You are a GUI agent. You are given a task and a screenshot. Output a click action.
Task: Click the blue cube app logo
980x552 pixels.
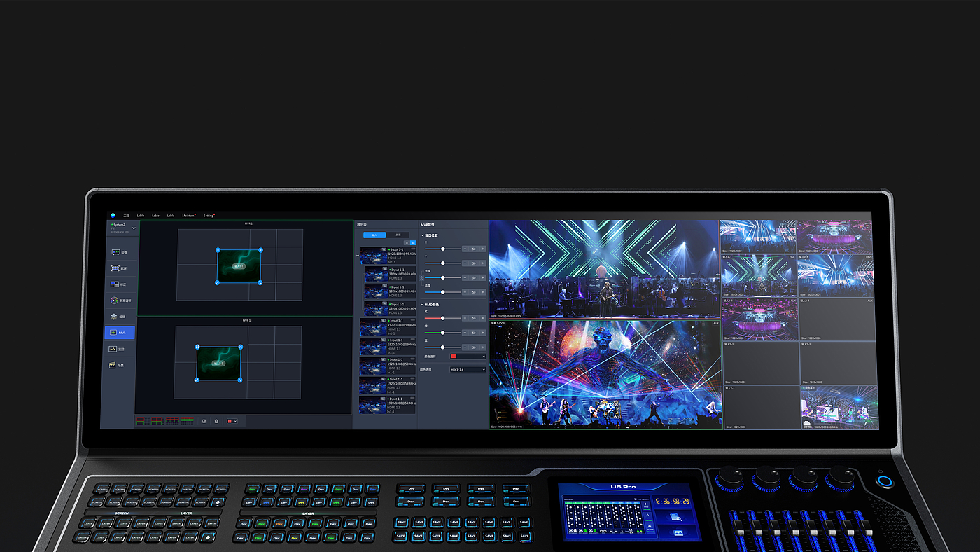tap(112, 215)
